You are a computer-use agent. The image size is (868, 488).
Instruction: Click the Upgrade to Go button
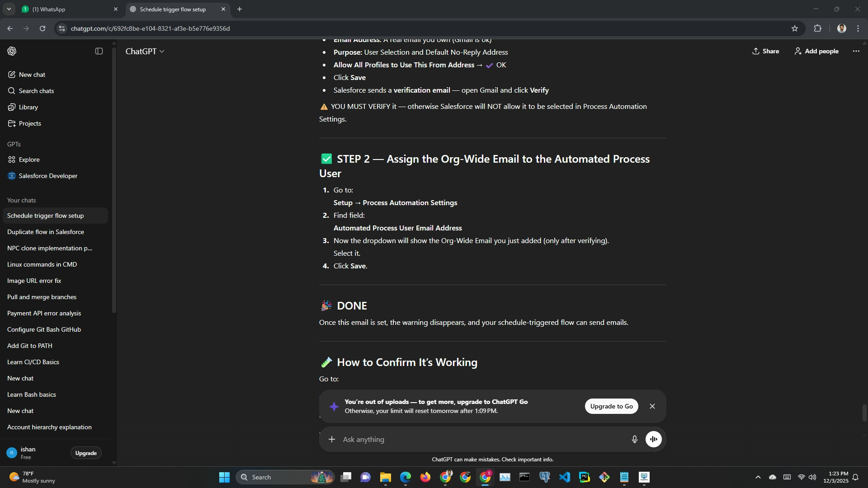pyautogui.click(x=611, y=406)
